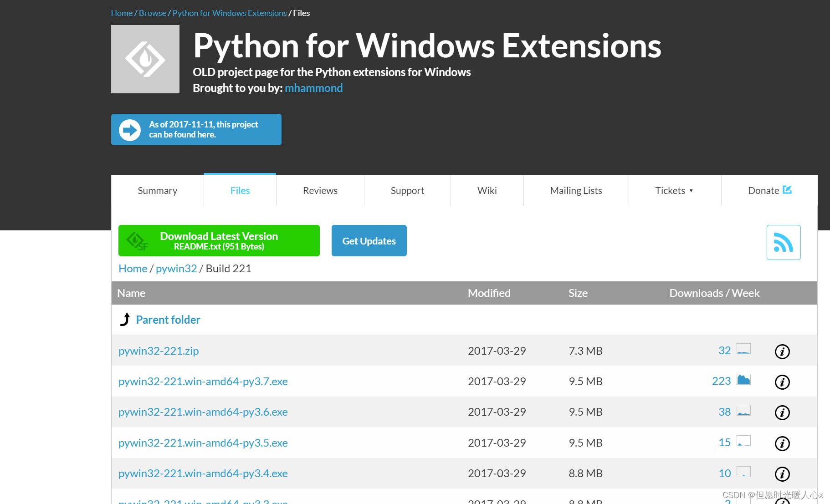Sort by the Size column header
The width and height of the screenshot is (830, 504).
click(x=578, y=293)
